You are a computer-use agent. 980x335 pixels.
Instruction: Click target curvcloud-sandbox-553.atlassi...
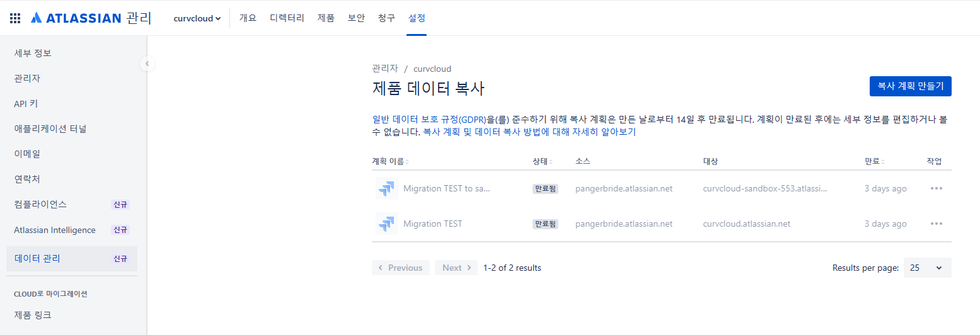pyautogui.click(x=764, y=188)
